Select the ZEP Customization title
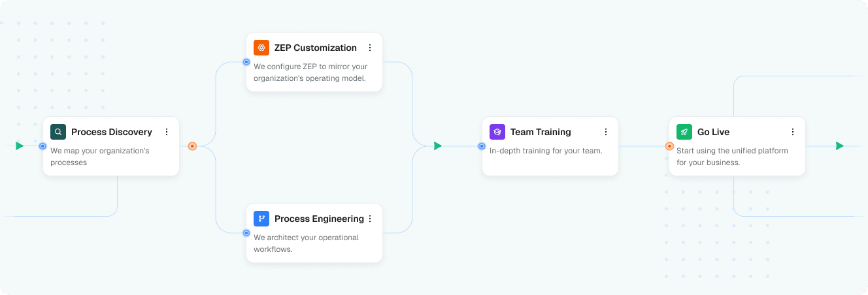868x295 pixels. [316, 48]
